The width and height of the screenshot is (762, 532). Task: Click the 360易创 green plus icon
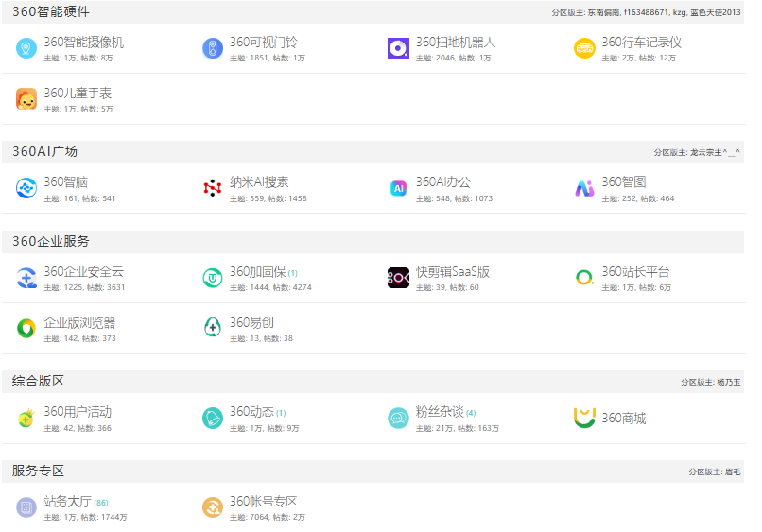[x=213, y=329]
